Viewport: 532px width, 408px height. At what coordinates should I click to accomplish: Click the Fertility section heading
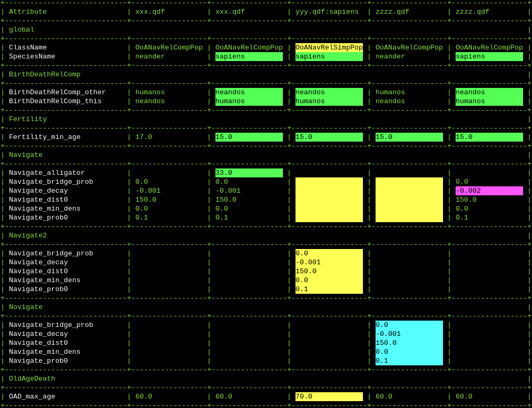[28, 119]
